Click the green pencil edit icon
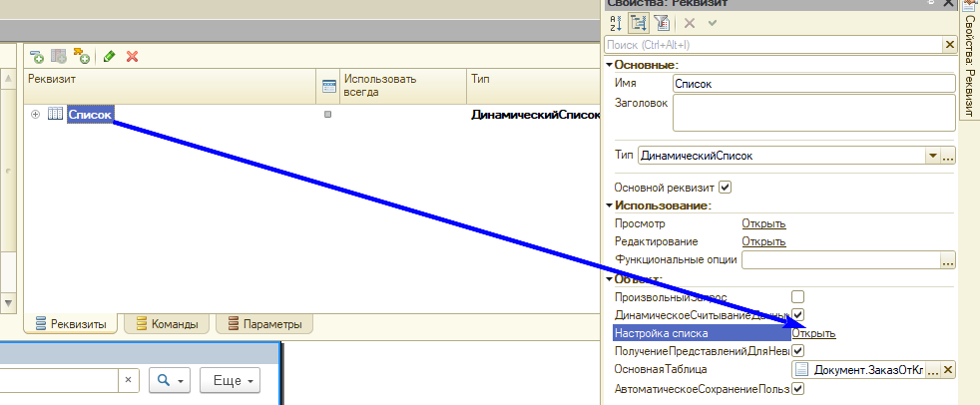This screenshot has height=405, width=980. (x=109, y=57)
